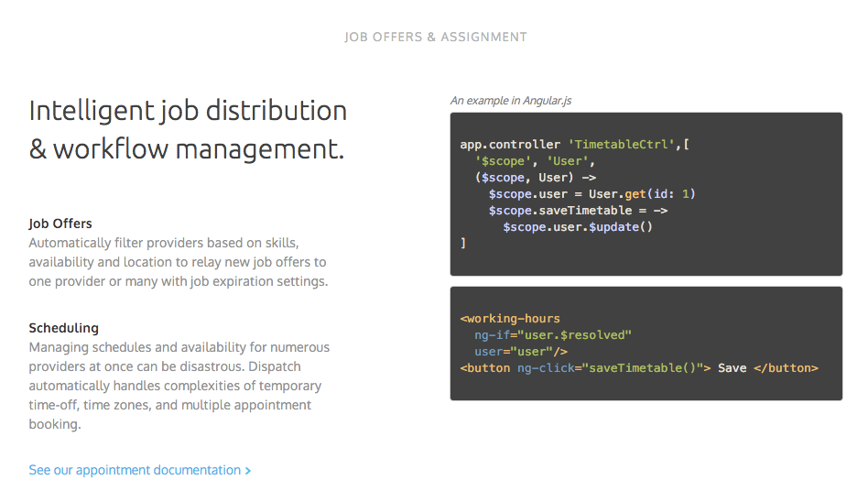The image size is (868, 502).
Task: Click the 'ng-if="user.$resolved"' attribute line
Action: pos(552,335)
